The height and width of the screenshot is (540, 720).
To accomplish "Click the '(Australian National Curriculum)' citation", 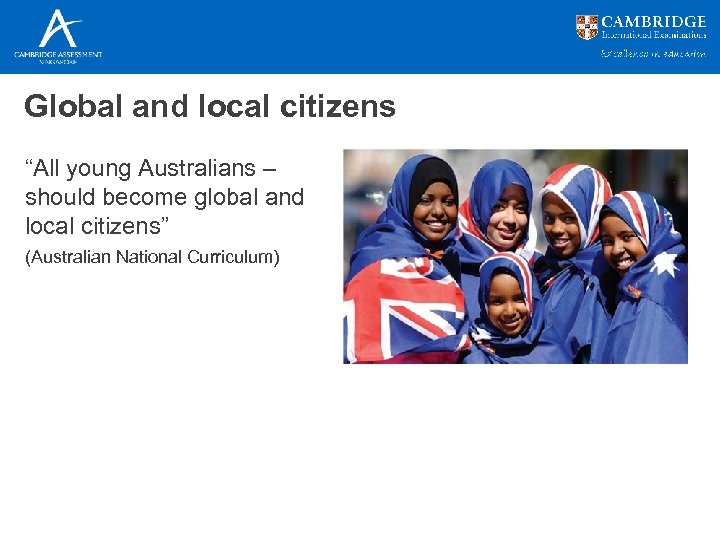I will pos(152,257).
